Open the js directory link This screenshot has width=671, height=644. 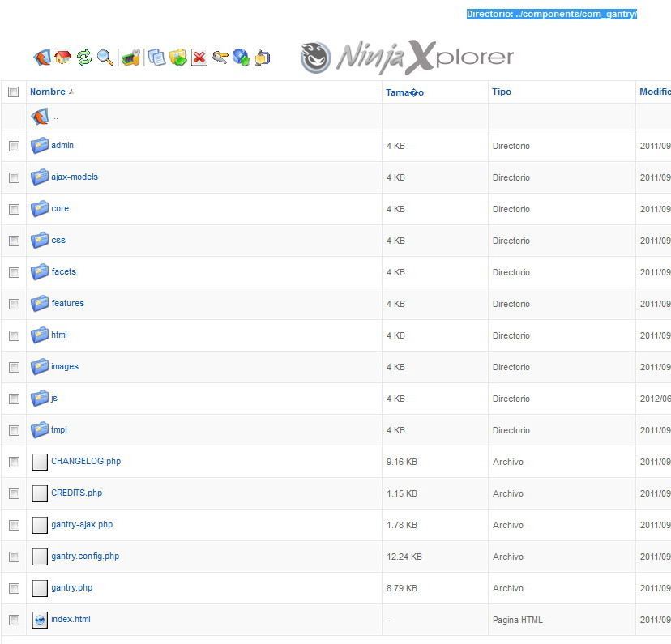54,398
